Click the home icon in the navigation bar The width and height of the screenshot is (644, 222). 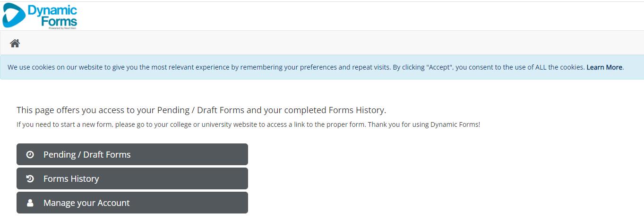[x=15, y=44]
